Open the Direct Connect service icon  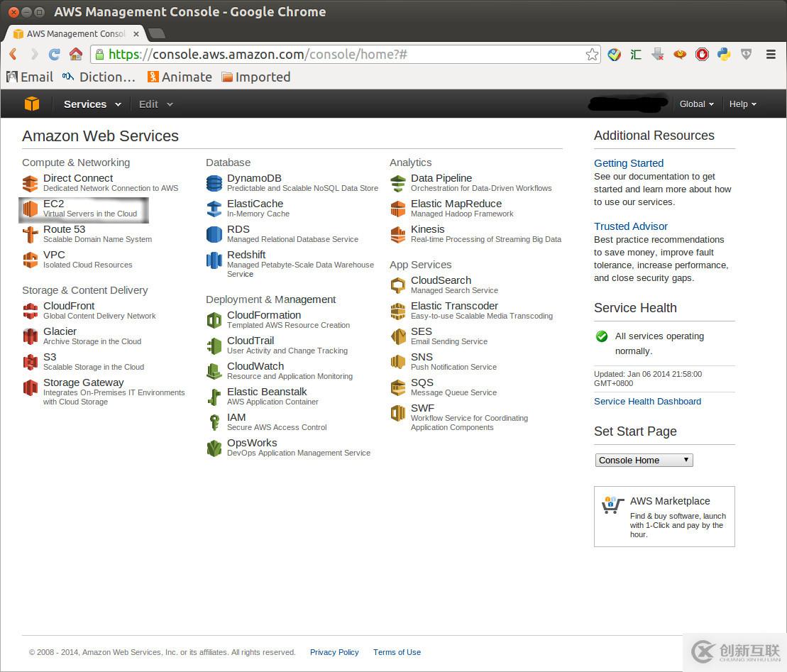[x=30, y=183]
